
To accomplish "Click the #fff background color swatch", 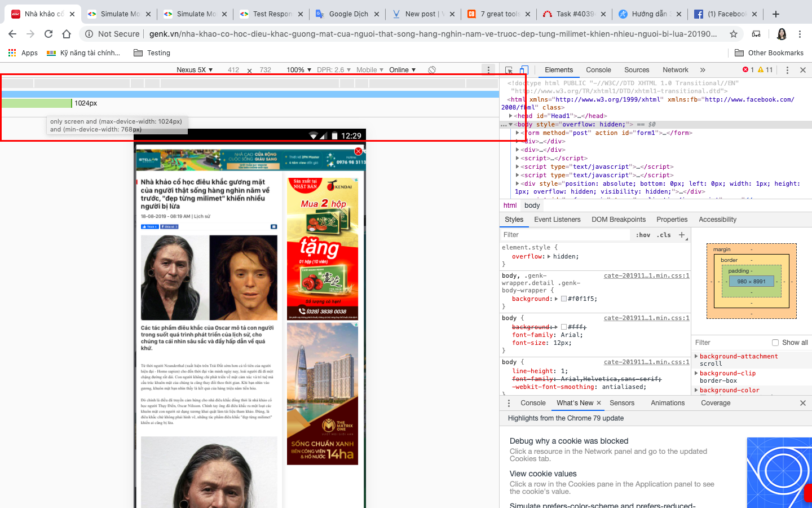I will [564, 327].
